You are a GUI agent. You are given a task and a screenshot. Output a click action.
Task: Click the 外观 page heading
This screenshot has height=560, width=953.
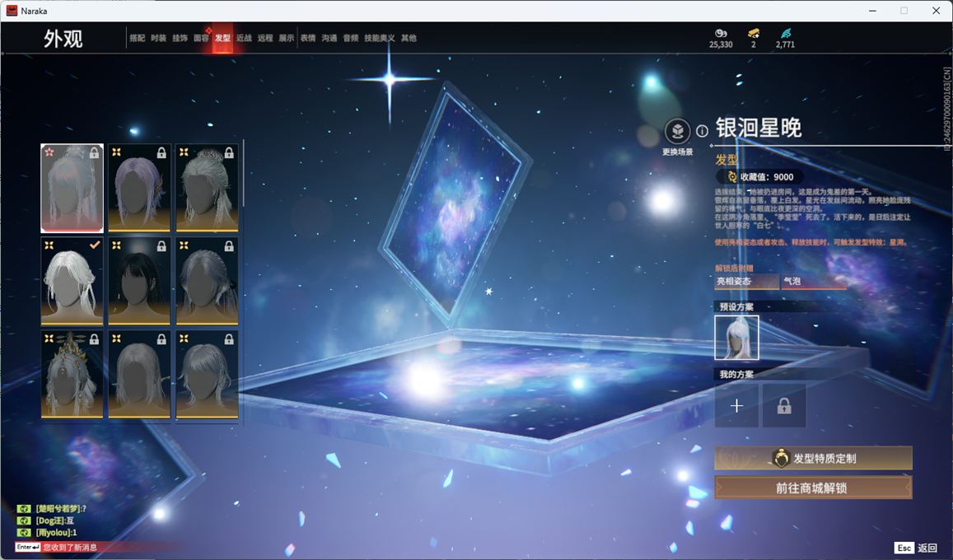coord(63,39)
